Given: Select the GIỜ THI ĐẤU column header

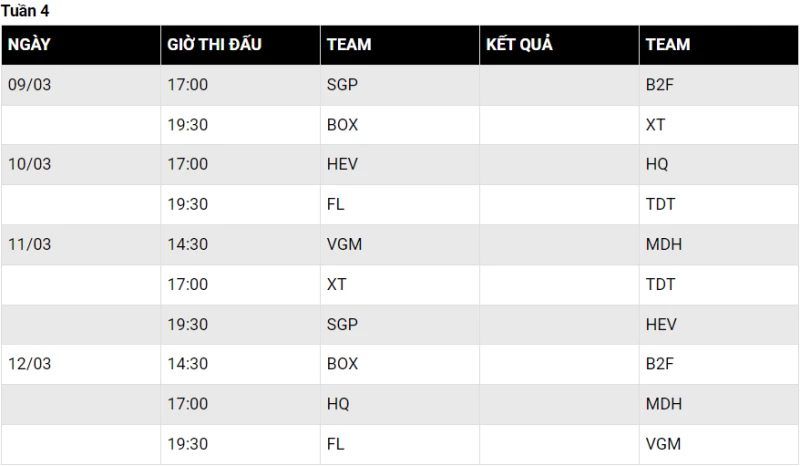Looking at the screenshot, I should click(x=215, y=45).
